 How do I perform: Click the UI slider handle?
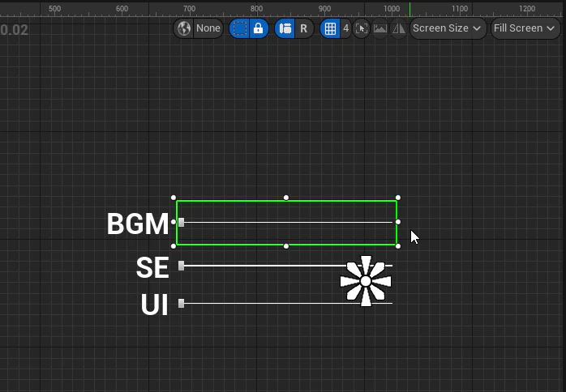coord(181,303)
